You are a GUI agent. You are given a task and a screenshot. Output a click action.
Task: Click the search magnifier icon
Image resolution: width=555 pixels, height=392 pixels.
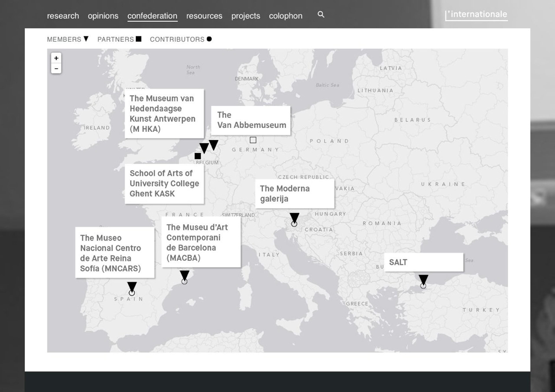tap(321, 14)
